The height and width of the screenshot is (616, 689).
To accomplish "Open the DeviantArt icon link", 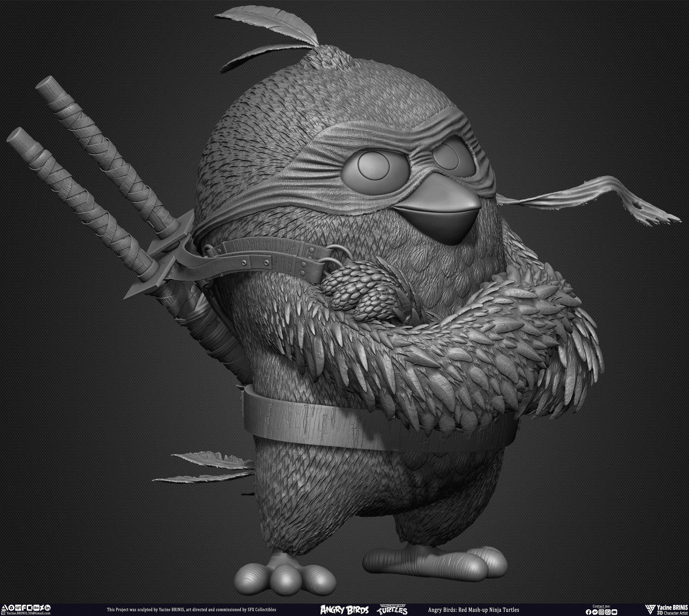I will [42, 608].
